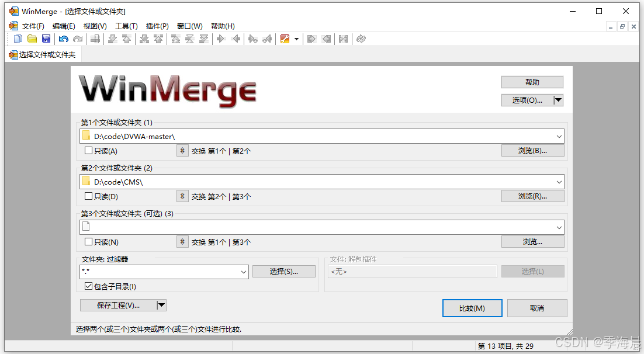The width and height of the screenshot is (644, 354).
Task: Open the dropdown arrow next to wrench icon
Action: coord(296,39)
